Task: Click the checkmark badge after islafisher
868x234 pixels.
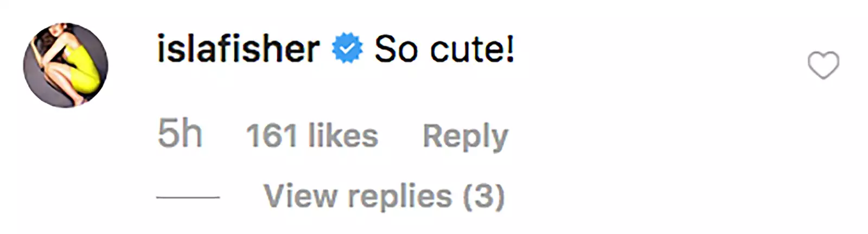Action: (x=347, y=49)
